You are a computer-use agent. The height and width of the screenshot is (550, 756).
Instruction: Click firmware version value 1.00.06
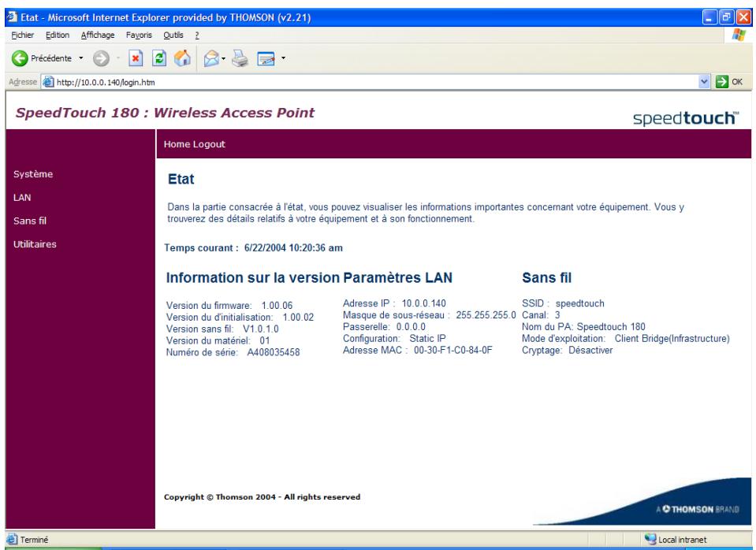[277, 306]
